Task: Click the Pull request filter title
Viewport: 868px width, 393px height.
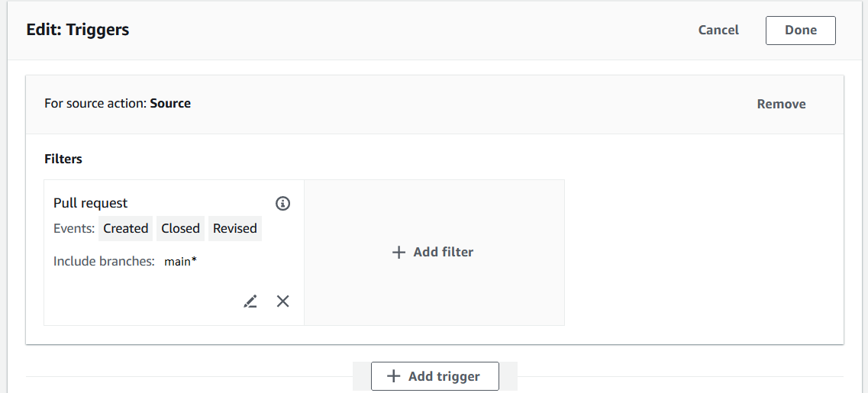Action: [x=90, y=203]
